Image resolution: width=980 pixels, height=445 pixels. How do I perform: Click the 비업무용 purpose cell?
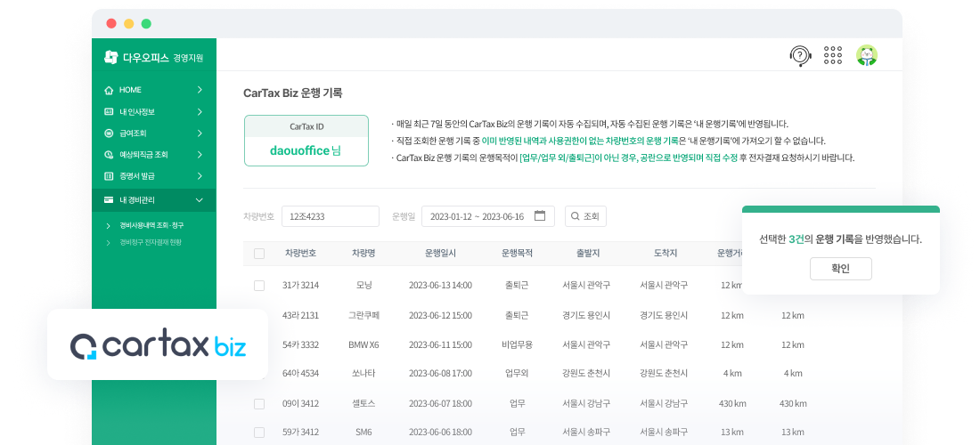coord(517,344)
